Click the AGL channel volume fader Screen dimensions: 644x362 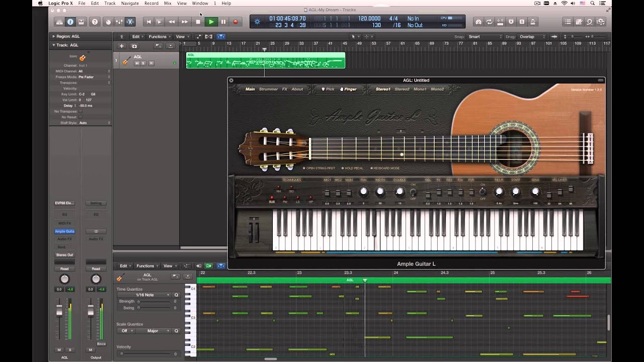(x=59, y=312)
